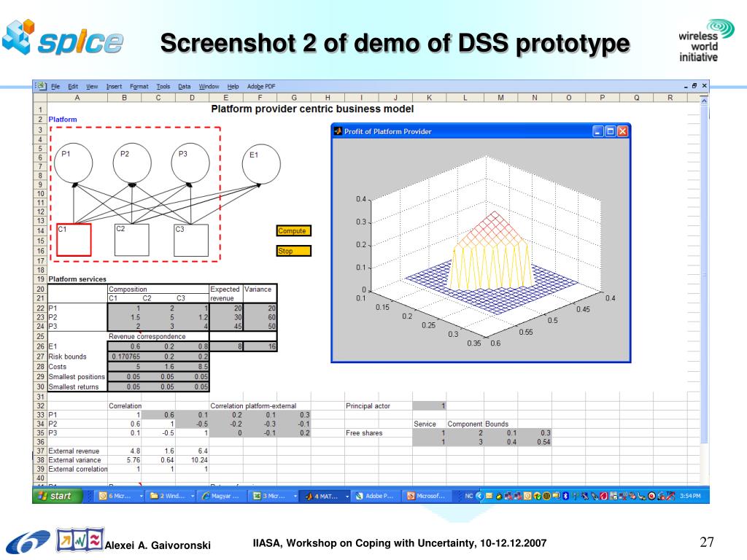747x560 pixels.
Task: Select the red C1 component box
Action: [x=74, y=240]
